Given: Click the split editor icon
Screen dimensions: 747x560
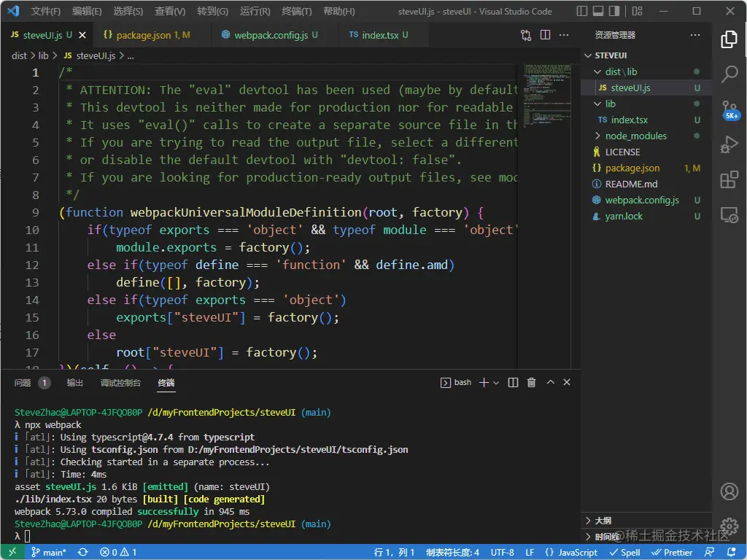Looking at the screenshot, I should (545, 35).
